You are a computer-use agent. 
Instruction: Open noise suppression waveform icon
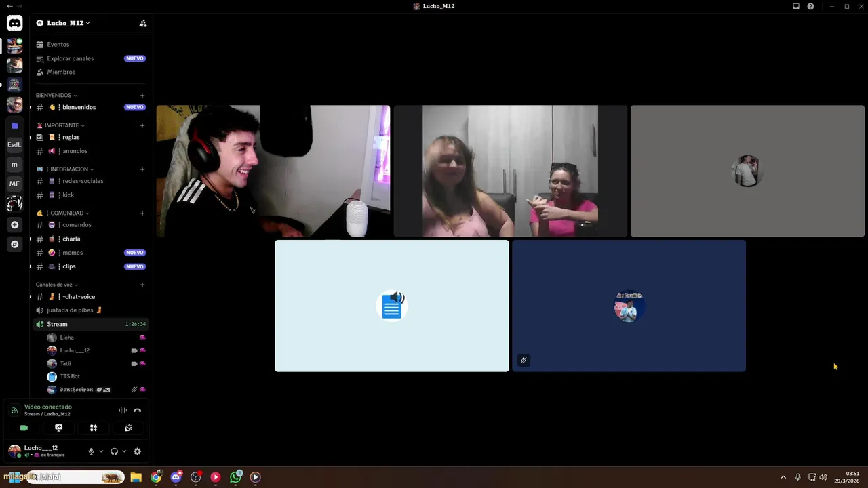tap(123, 410)
